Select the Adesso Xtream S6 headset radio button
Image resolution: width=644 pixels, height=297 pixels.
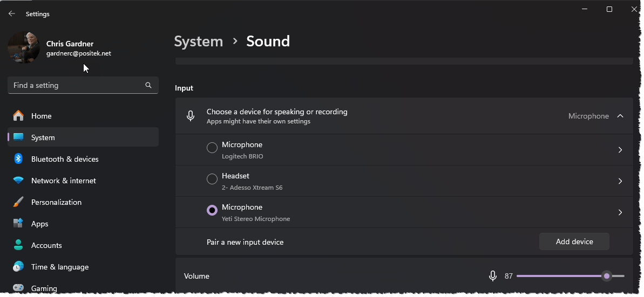pyautogui.click(x=212, y=179)
